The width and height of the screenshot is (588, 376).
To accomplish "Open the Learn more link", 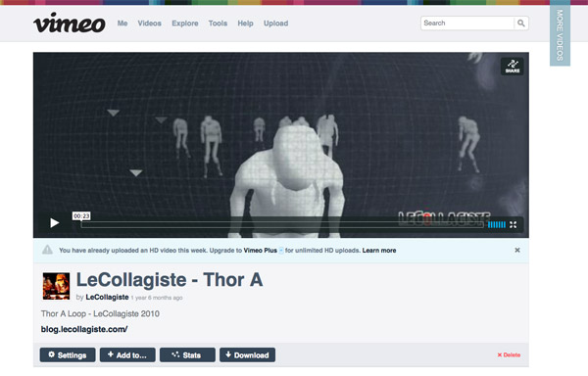I will (379, 250).
